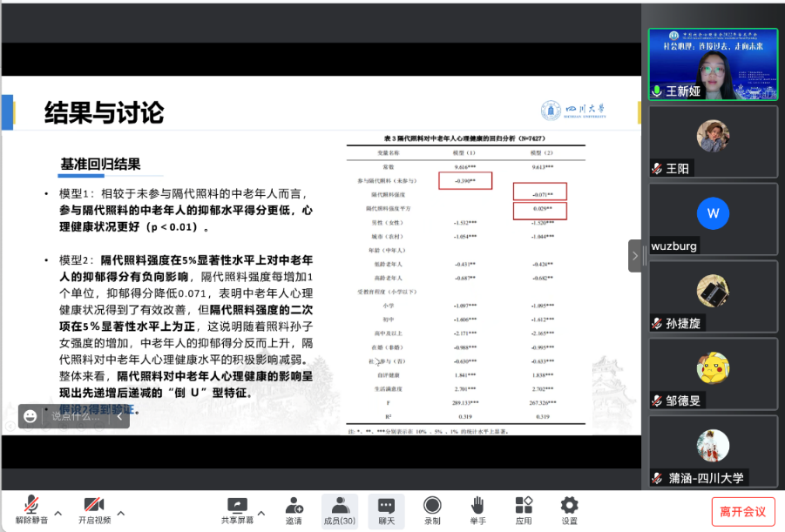Collapse the quick chat bar arrow
785x532 pixels.
pyautogui.click(x=121, y=416)
